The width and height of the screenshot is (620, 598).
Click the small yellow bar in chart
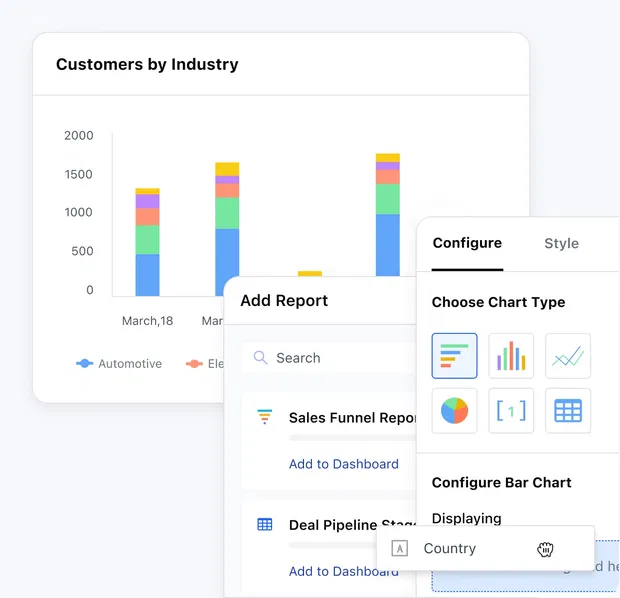pos(310,273)
